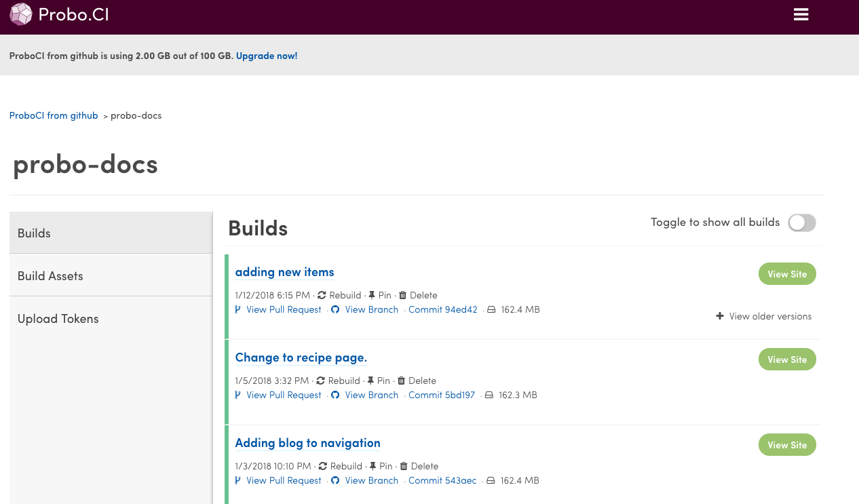This screenshot has width=859, height=504.
Task: Open the hamburger menu icon
Action: pos(801,14)
